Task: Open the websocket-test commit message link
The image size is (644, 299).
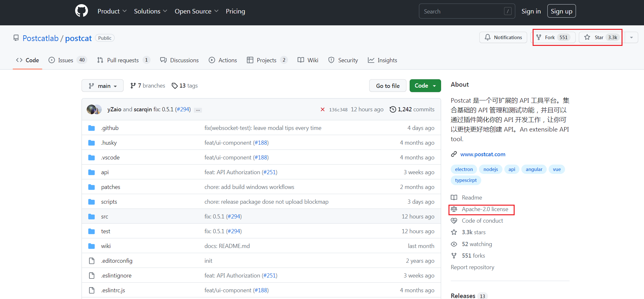Action: click(263, 128)
